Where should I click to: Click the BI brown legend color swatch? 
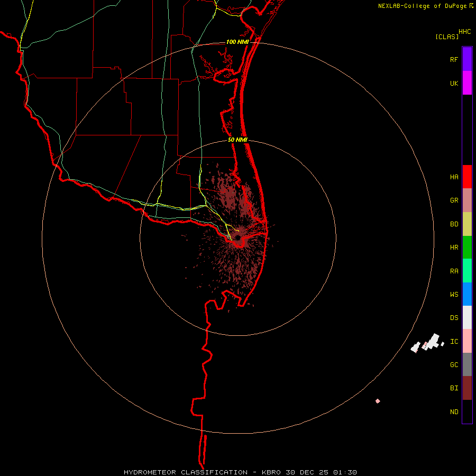467,388
